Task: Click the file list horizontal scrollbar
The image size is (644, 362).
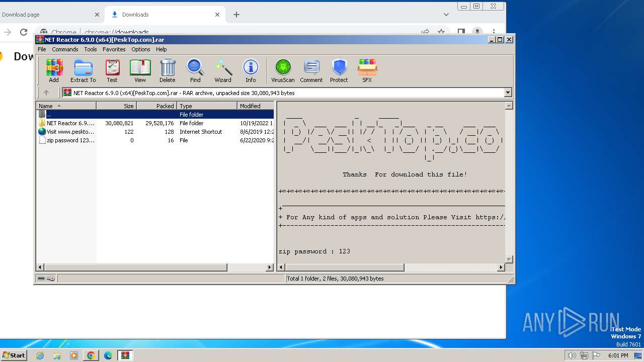Action: coord(135,267)
